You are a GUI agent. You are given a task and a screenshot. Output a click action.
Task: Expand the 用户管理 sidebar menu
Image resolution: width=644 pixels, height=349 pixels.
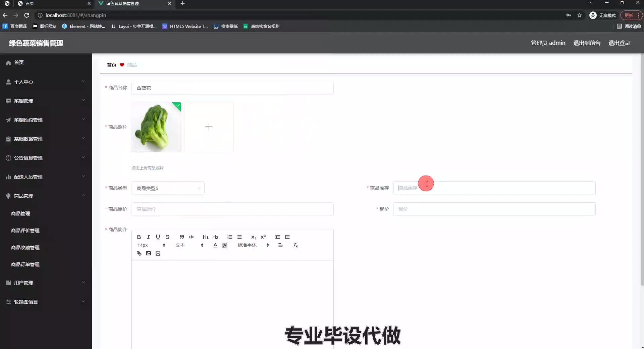(x=46, y=283)
